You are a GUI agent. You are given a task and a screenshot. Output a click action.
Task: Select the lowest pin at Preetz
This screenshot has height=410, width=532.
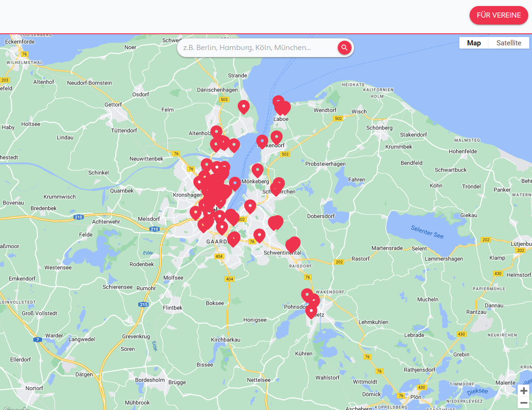coord(311,311)
